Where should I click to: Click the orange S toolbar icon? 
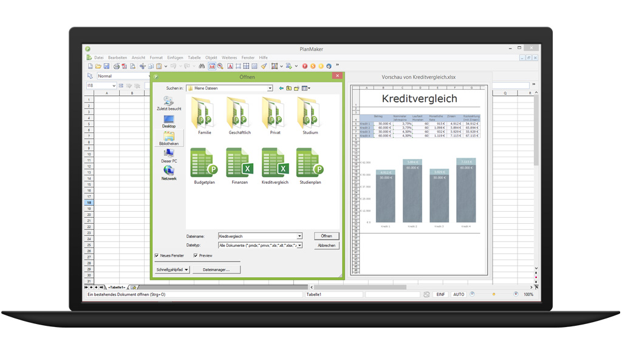click(313, 66)
